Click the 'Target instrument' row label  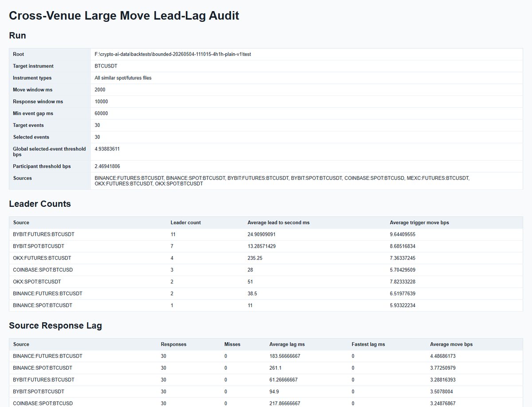(x=33, y=66)
